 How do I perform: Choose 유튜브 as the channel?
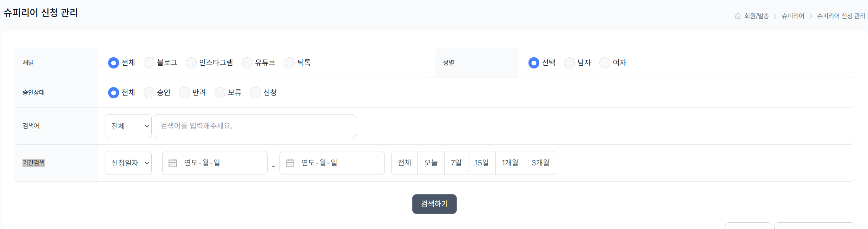247,63
